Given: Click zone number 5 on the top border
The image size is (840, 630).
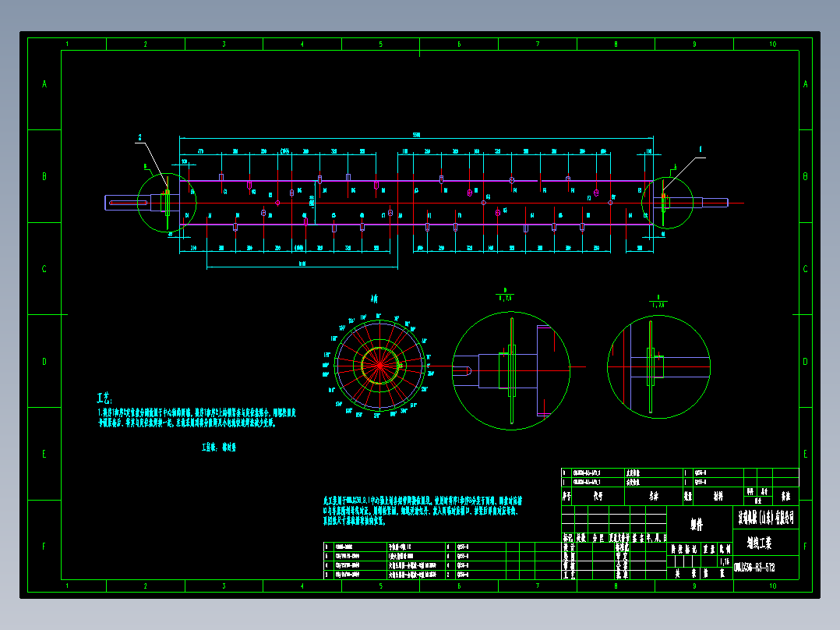Looking at the screenshot, I should (x=381, y=44).
